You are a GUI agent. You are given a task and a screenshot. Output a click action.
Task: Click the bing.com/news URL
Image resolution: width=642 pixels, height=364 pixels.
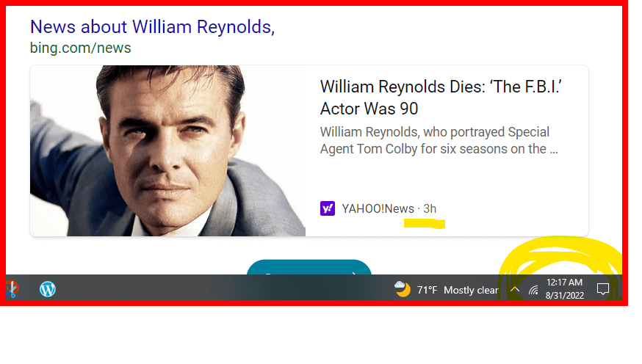click(x=81, y=48)
